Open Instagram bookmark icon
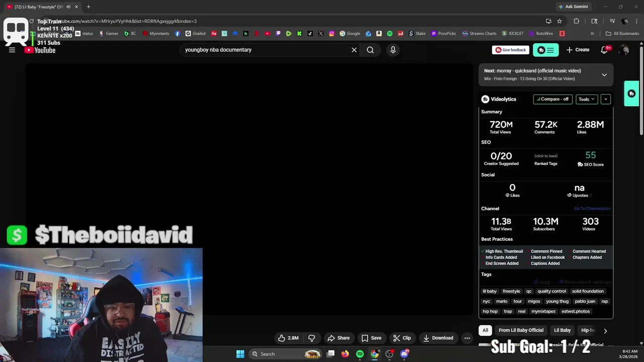Viewport: 644px width, 362px height. click(332, 34)
